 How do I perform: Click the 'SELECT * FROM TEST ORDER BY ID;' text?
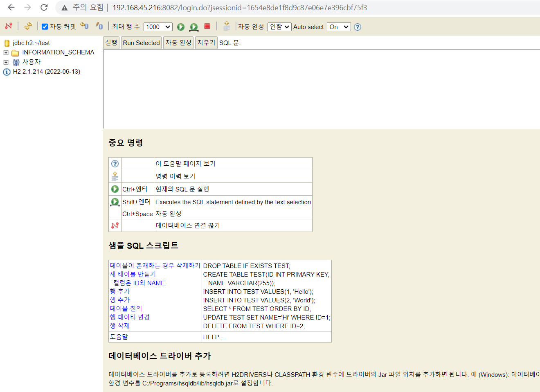[257, 309]
